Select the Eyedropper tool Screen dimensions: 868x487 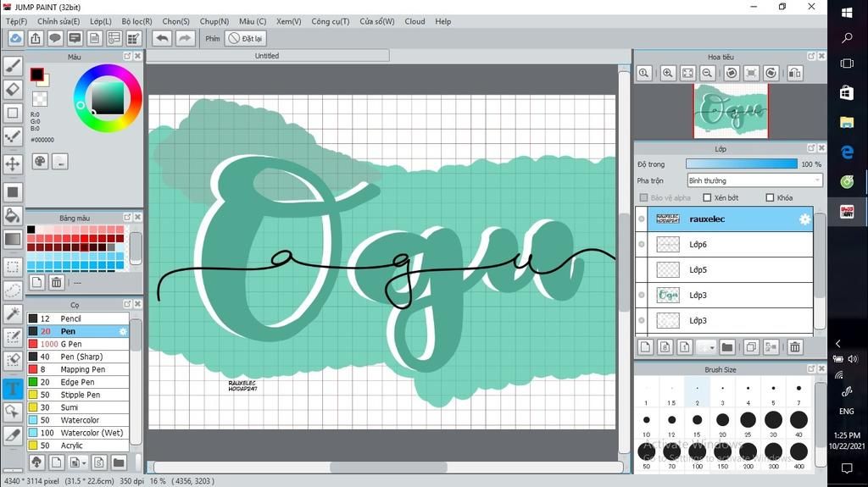click(13, 435)
